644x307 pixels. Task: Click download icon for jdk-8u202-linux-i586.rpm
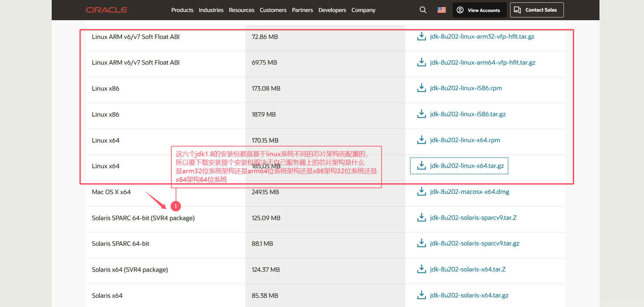421,88
